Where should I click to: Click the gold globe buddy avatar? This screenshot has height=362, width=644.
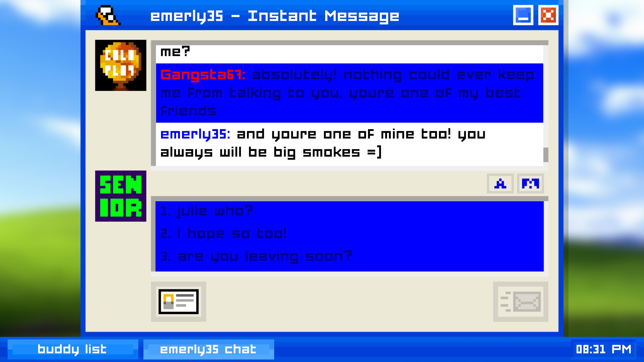[x=121, y=66]
